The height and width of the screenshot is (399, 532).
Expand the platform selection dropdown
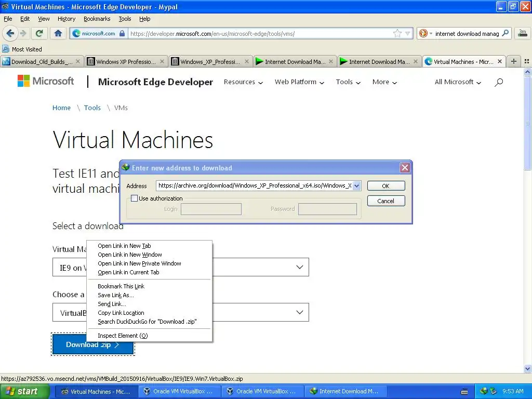tap(300, 312)
